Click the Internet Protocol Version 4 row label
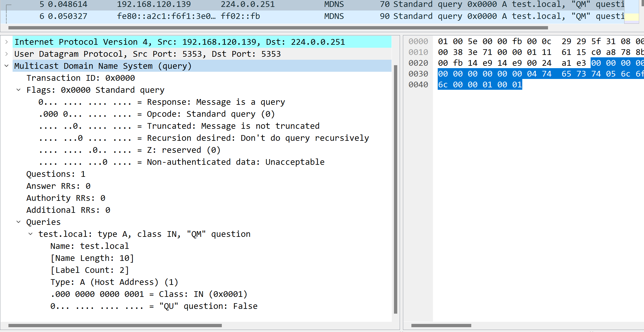Screen dimensions: 644x332 [x=180, y=42]
